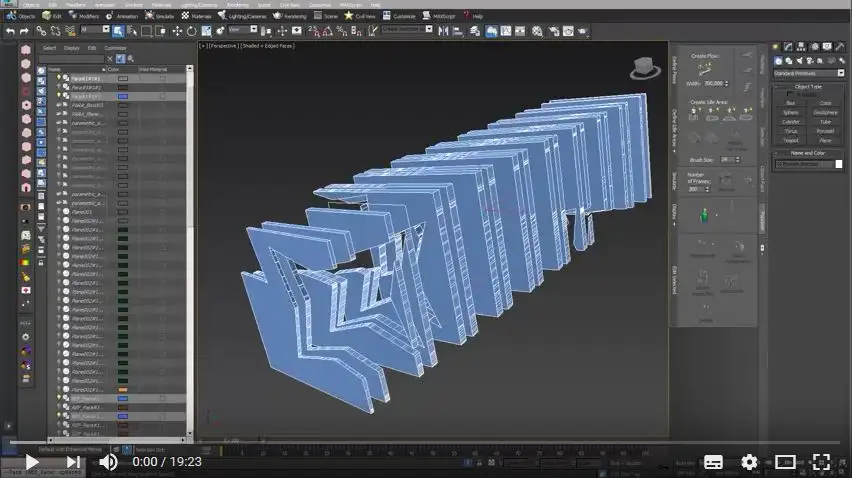The image size is (852, 478).
Task: Click the Plane001 row color swatch
Action: click(123, 212)
